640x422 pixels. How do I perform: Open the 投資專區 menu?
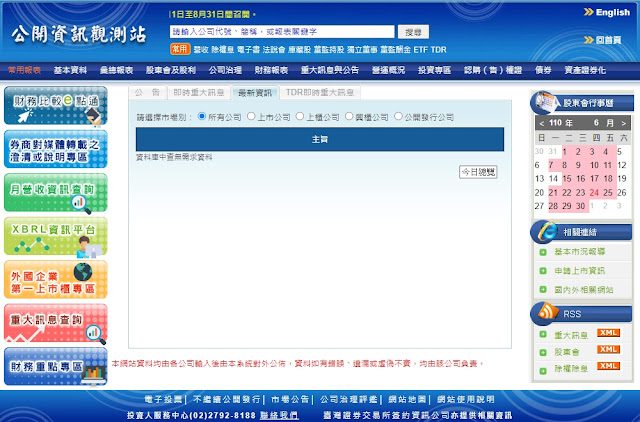tap(434, 70)
